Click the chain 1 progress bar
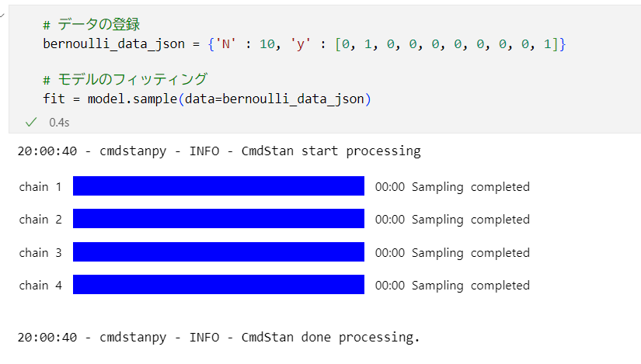 pos(218,186)
